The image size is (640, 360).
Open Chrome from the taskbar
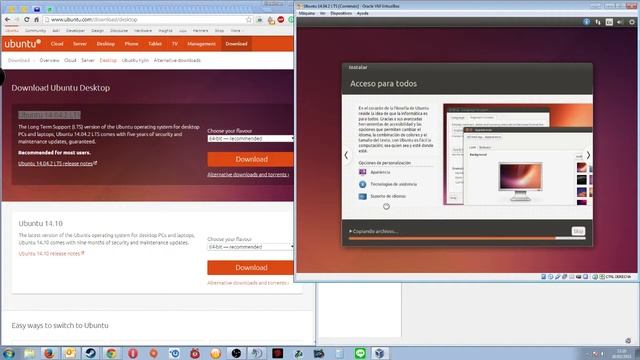point(111,353)
